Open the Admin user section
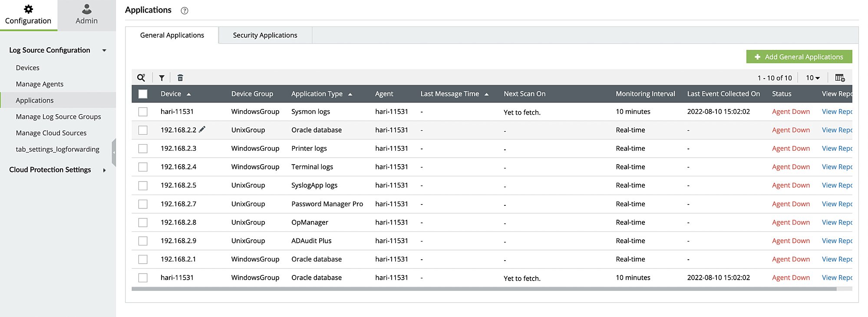 86,15
